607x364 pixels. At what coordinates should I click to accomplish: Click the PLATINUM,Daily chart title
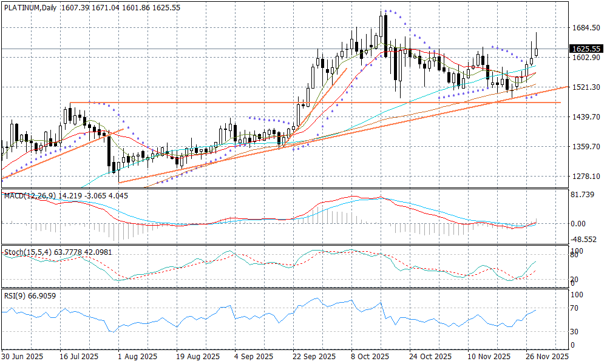click(x=30, y=7)
